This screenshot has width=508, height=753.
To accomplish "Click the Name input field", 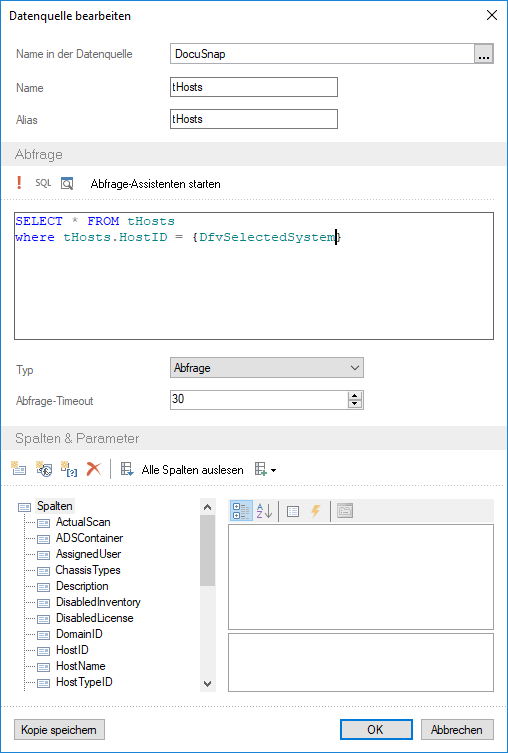I will (x=254, y=87).
